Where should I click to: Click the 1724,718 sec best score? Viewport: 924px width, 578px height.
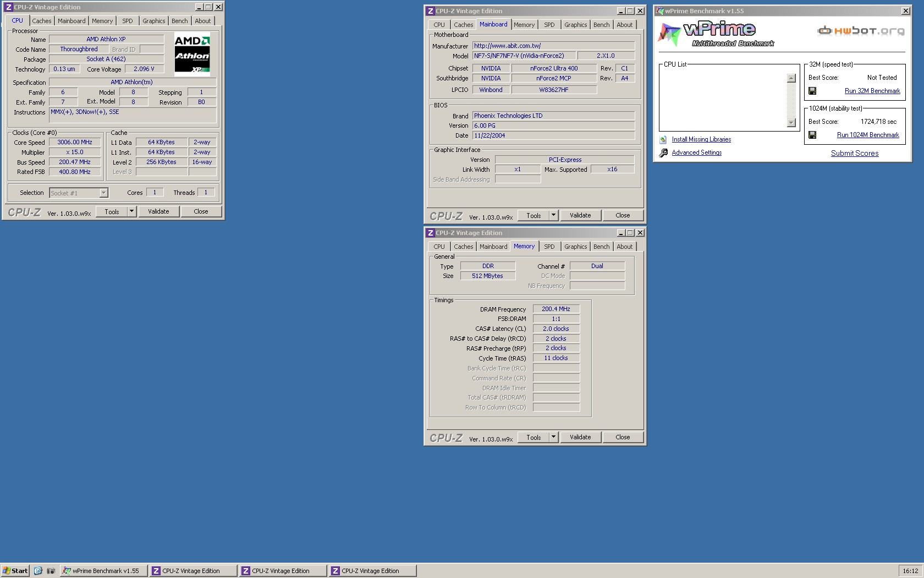878,122
